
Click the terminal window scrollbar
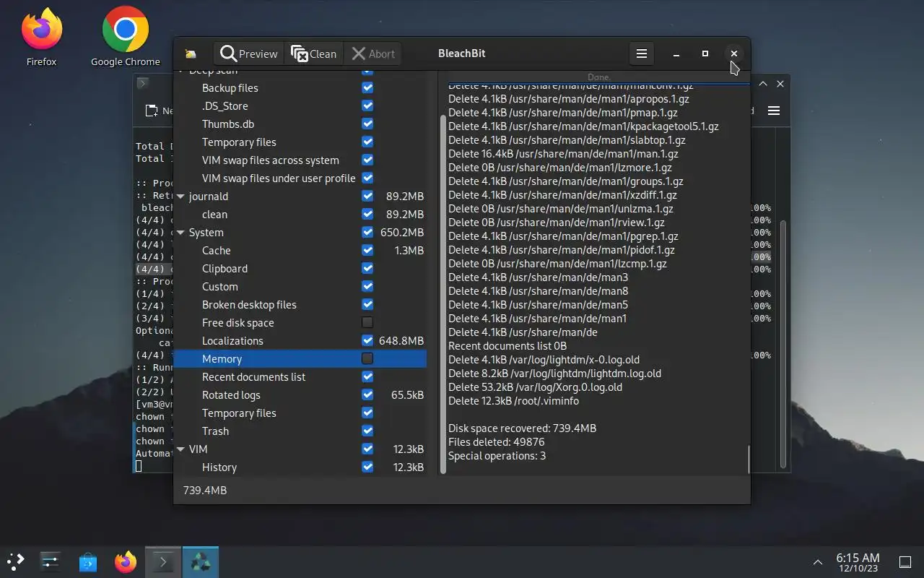783,343
